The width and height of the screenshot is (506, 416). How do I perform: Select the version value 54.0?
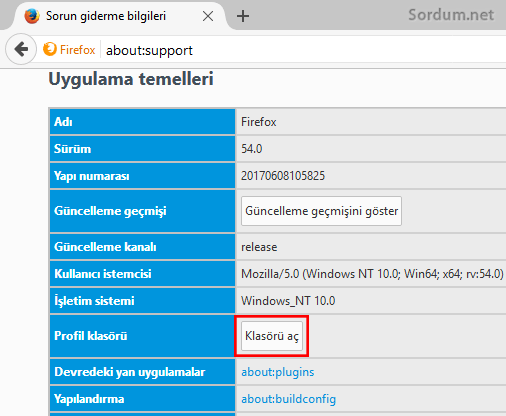pos(252,149)
